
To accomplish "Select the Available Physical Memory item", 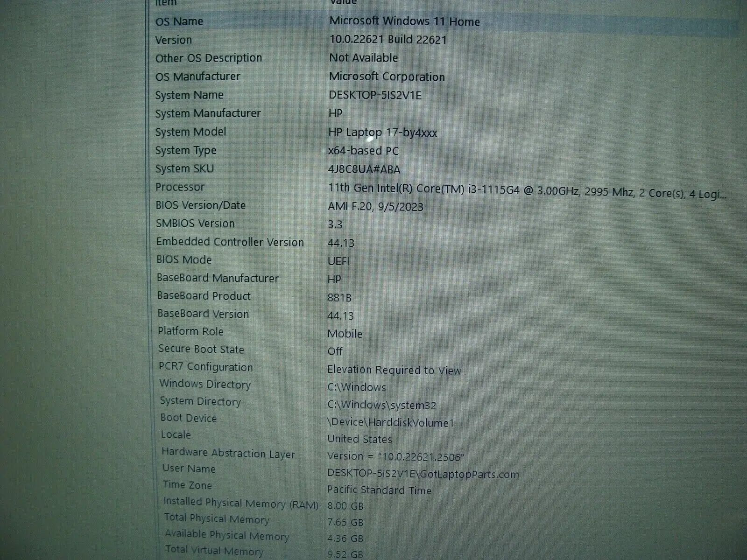I will point(227,535).
